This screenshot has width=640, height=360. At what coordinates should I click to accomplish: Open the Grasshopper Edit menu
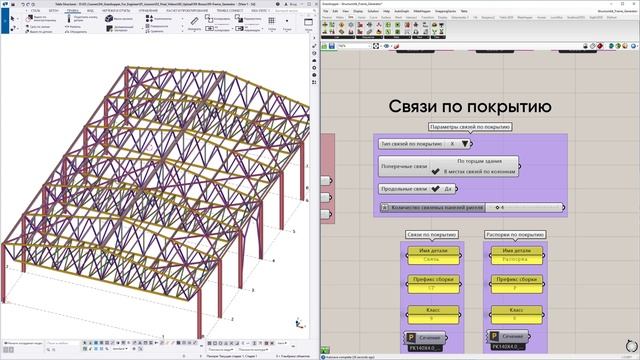pos(335,11)
